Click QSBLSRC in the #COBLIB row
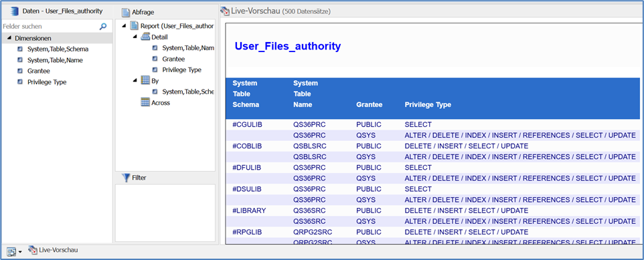 click(311, 146)
